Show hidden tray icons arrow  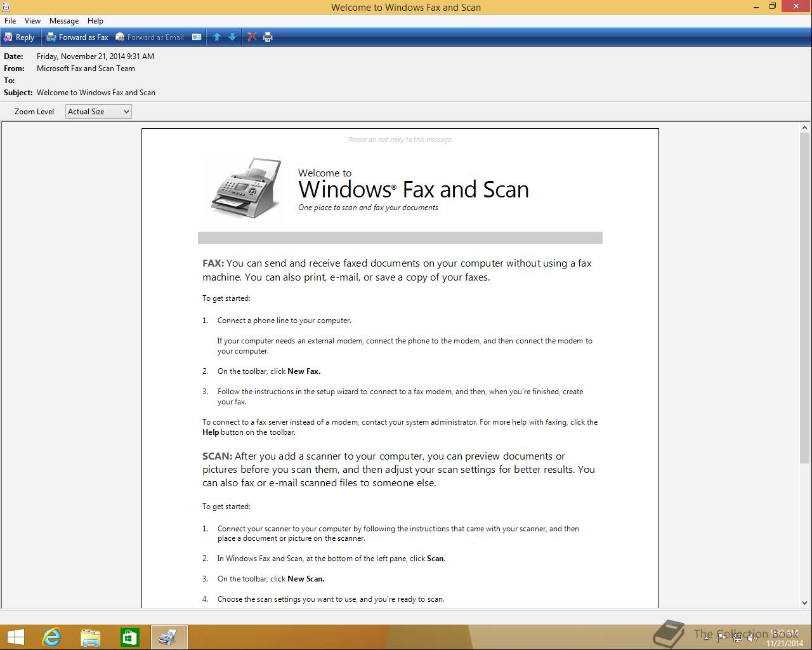click(x=706, y=637)
